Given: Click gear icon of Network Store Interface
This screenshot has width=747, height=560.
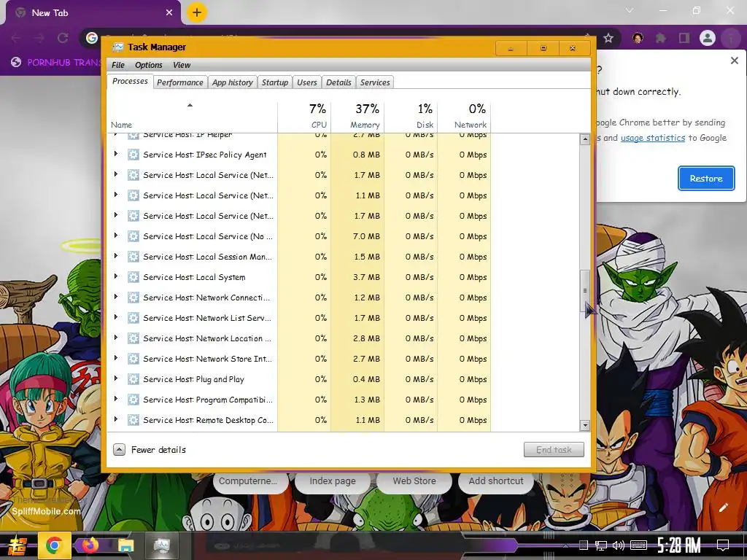Looking at the screenshot, I should coord(133,359).
